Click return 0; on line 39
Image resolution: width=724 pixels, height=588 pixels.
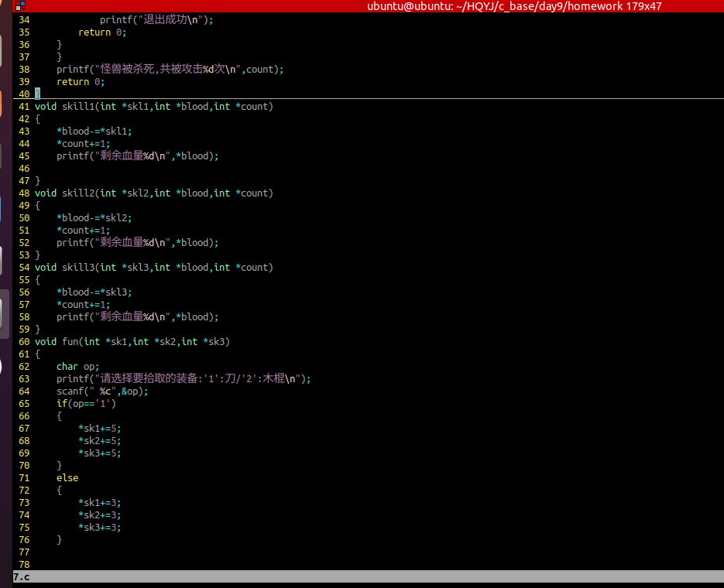[x=77, y=81]
